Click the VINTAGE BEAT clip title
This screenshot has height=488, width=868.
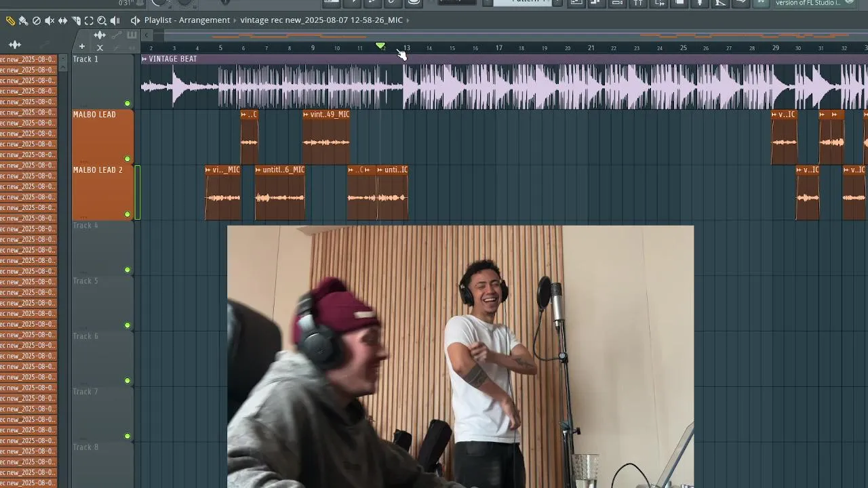coord(173,59)
